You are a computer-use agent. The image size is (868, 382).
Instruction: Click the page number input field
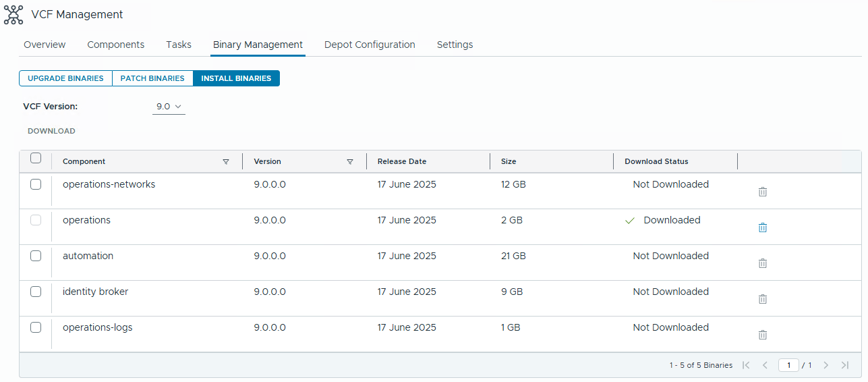[788, 365]
